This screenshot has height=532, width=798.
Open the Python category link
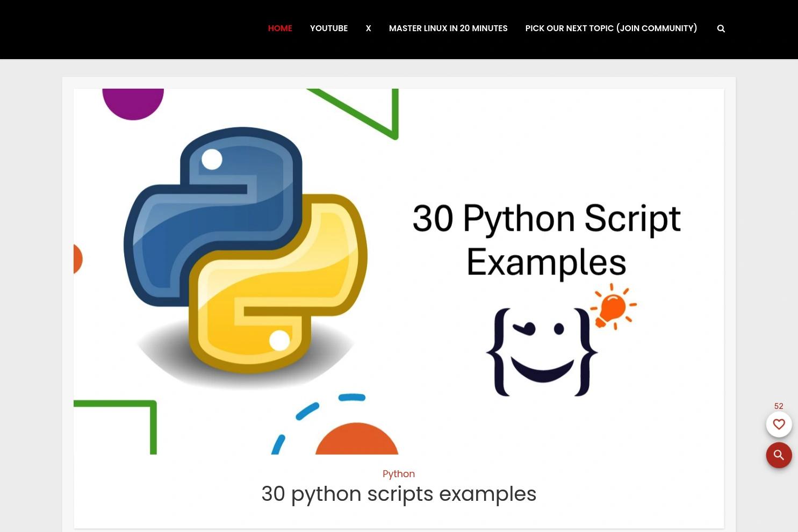coord(399,473)
